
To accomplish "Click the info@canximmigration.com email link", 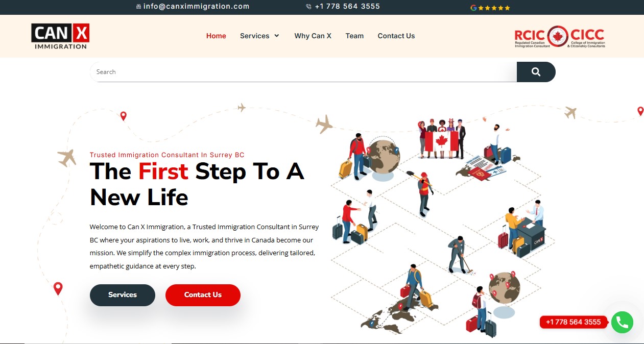I will click(196, 7).
